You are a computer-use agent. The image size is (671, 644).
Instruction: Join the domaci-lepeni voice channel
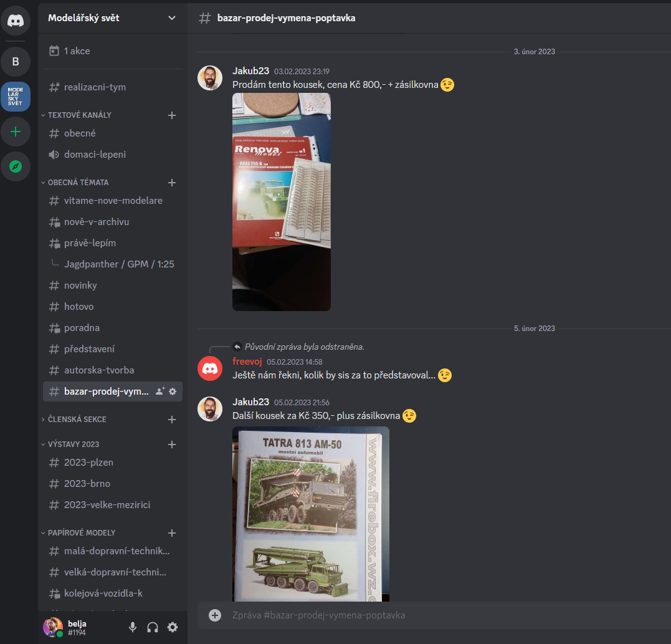click(113, 154)
